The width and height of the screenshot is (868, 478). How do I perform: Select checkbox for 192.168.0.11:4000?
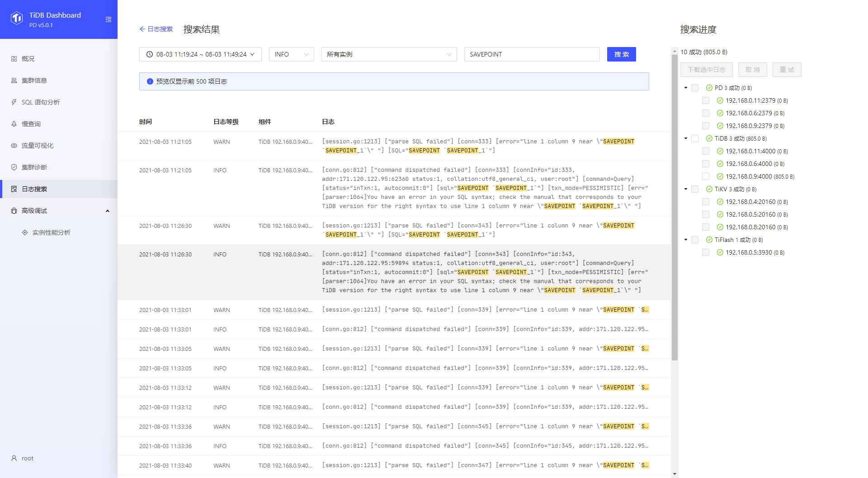[x=706, y=151]
